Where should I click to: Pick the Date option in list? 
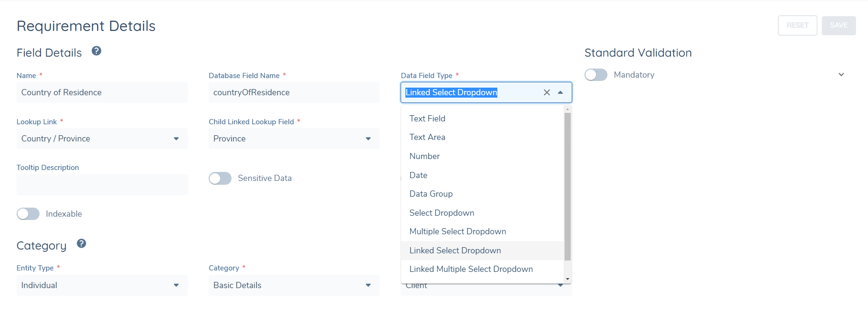[x=418, y=175]
